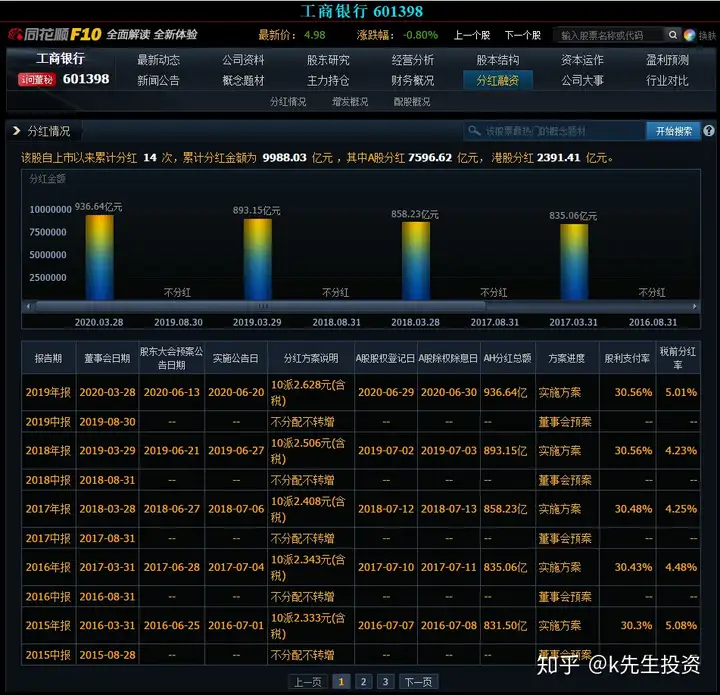This screenshot has height=695, width=720.
Task: Open the 公司大事 tab
Action: click(x=582, y=80)
